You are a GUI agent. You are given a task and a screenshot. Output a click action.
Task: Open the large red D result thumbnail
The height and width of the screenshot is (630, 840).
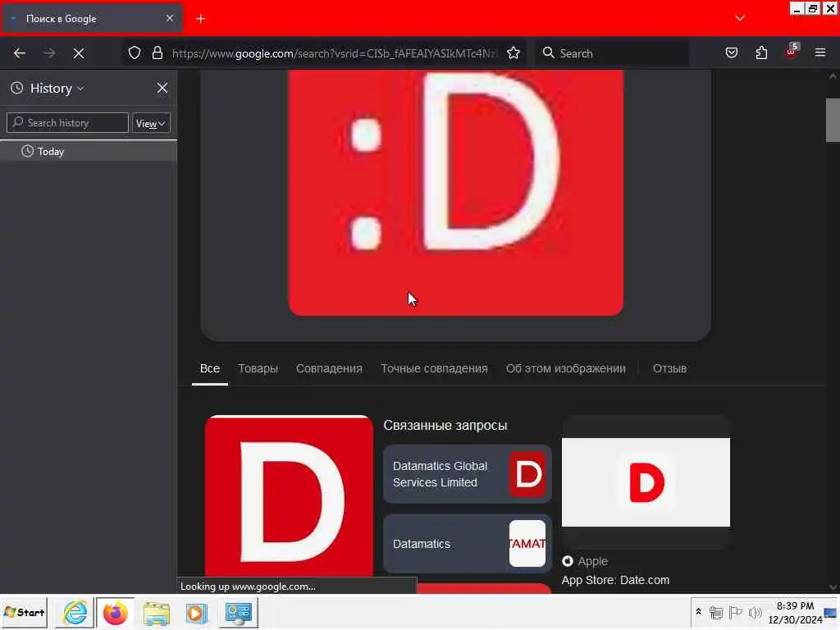(289, 498)
